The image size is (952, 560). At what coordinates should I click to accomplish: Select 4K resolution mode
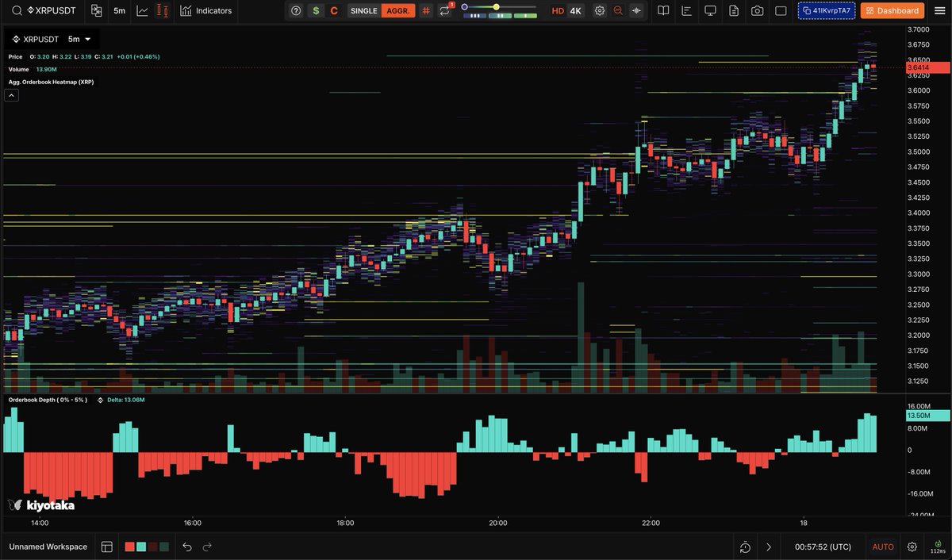[x=576, y=11]
